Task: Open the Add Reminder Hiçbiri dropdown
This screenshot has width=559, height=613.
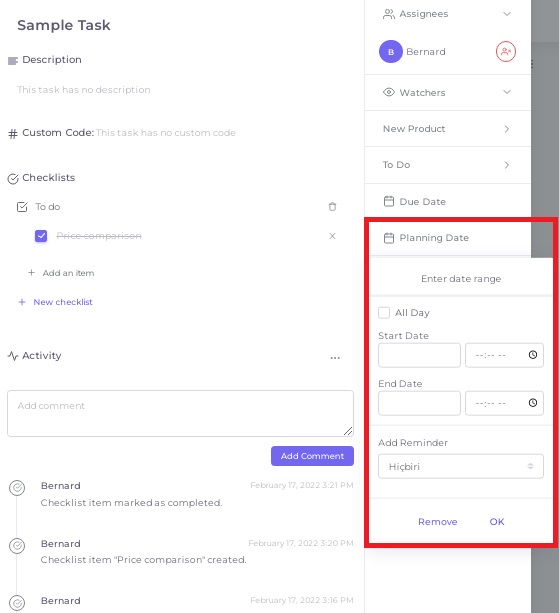Action: coord(460,466)
